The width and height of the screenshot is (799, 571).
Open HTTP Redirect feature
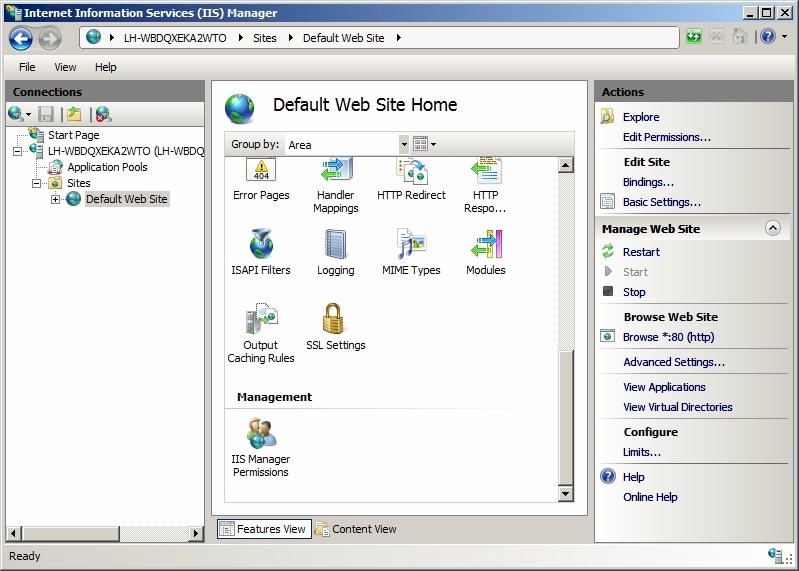(x=411, y=179)
